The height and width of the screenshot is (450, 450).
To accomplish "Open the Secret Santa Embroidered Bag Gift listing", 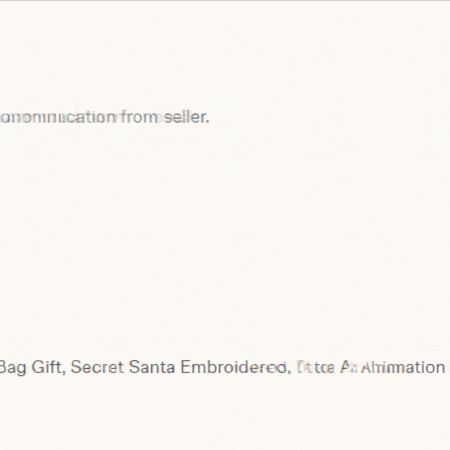I will click(x=222, y=367).
